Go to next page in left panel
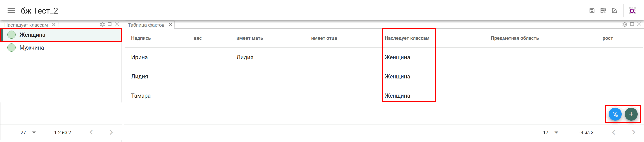This screenshot has height=142, width=644. 111,133
